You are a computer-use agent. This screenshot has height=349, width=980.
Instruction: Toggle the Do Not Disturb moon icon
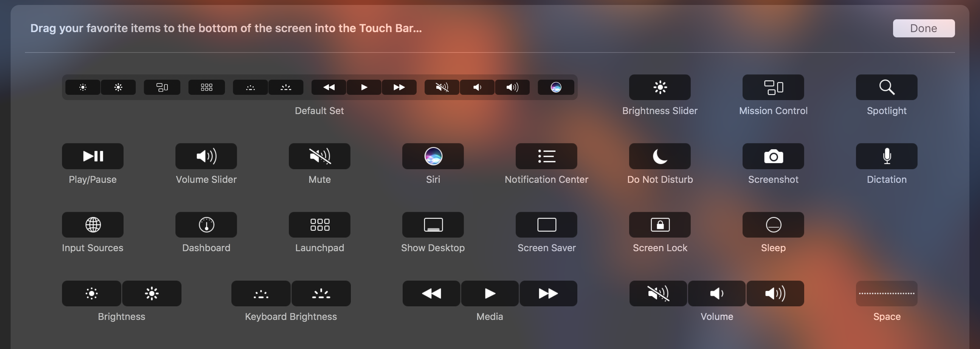(660, 156)
